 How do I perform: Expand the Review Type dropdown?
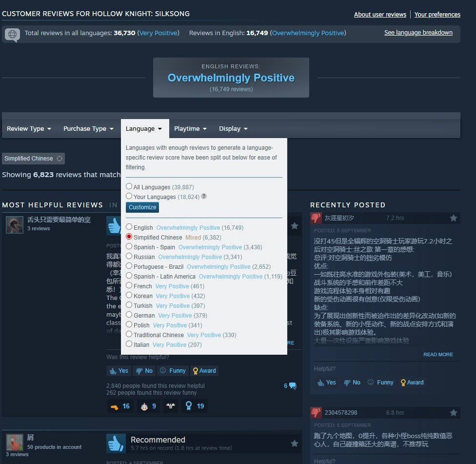(29, 129)
